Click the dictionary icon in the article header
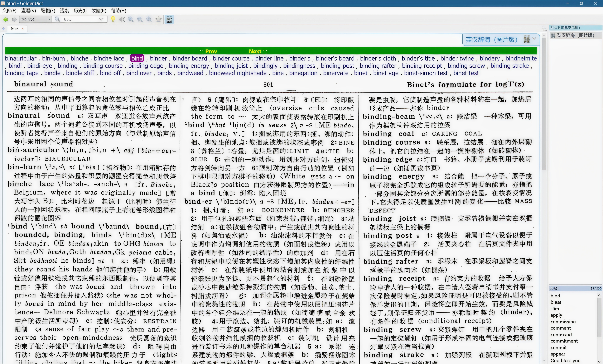Image resolution: width=603 pixels, height=364 pixels. click(x=526, y=39)
